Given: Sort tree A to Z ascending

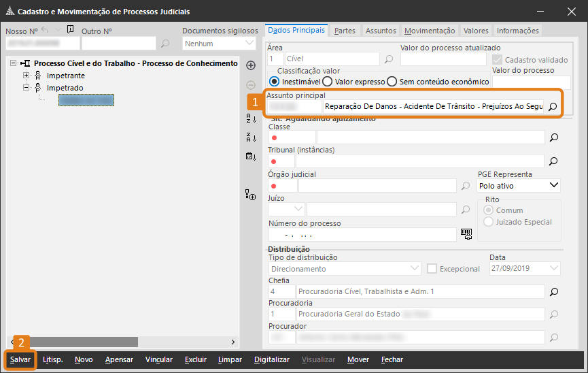Looking at the screenshot, I should (250, 119).
